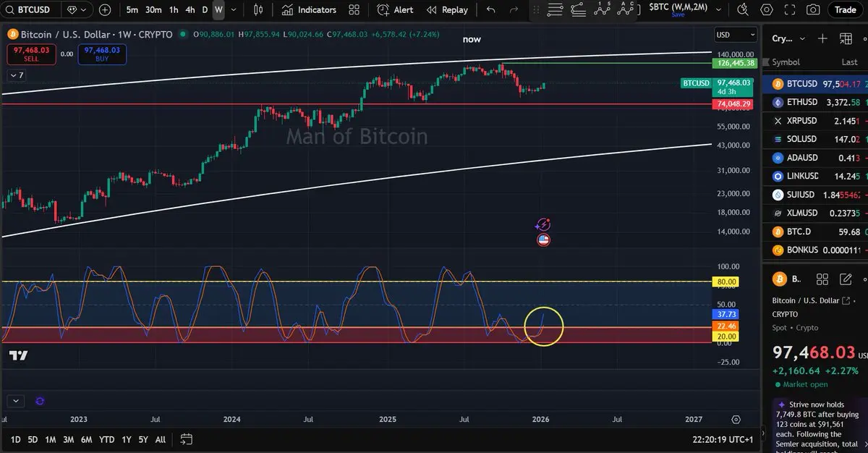Toggle fullscreen mode icon
Viewport: 868px width, 453px height.
790,10
